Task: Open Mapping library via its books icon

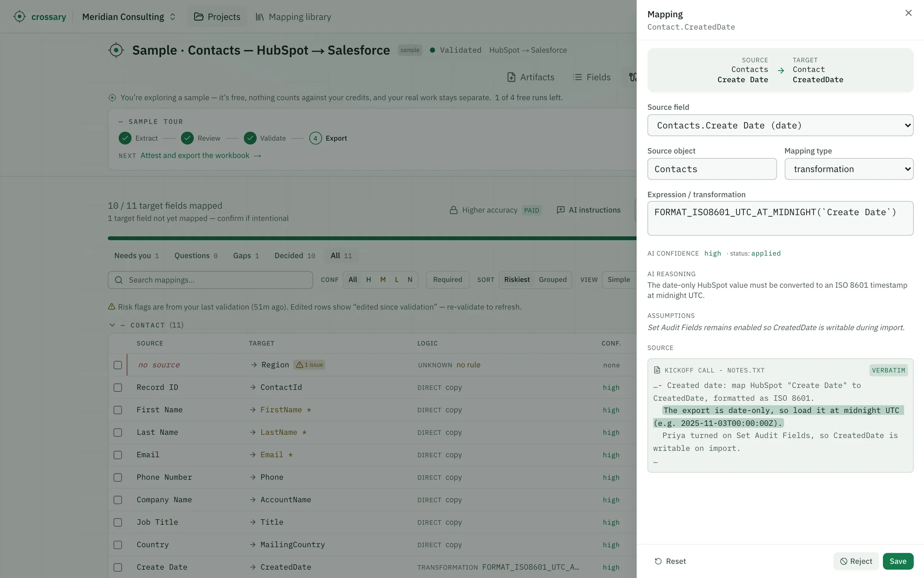Action: click(x=260, y=17)
